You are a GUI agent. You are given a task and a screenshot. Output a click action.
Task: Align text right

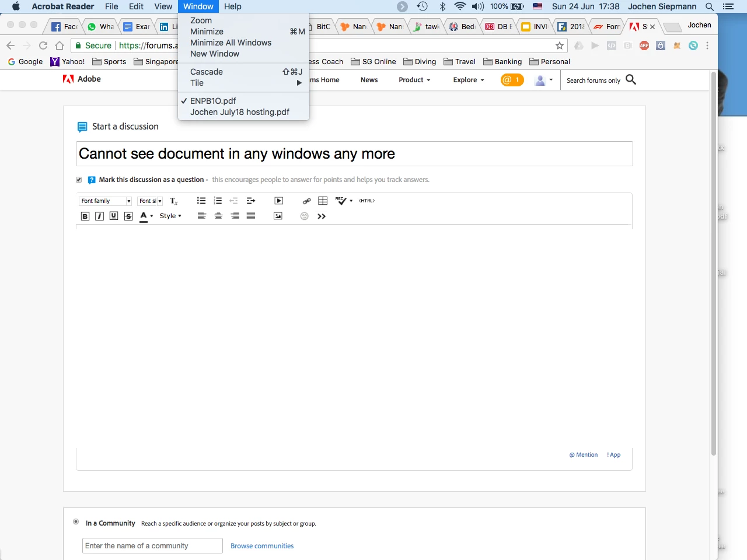pyautogui.click(x=235, y=216)
